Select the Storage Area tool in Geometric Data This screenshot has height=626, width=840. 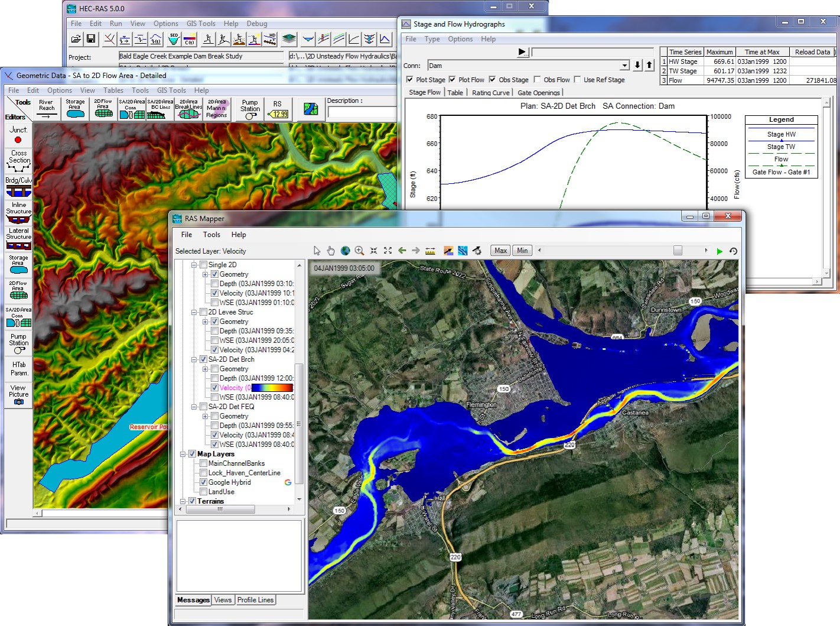[75, 109]
